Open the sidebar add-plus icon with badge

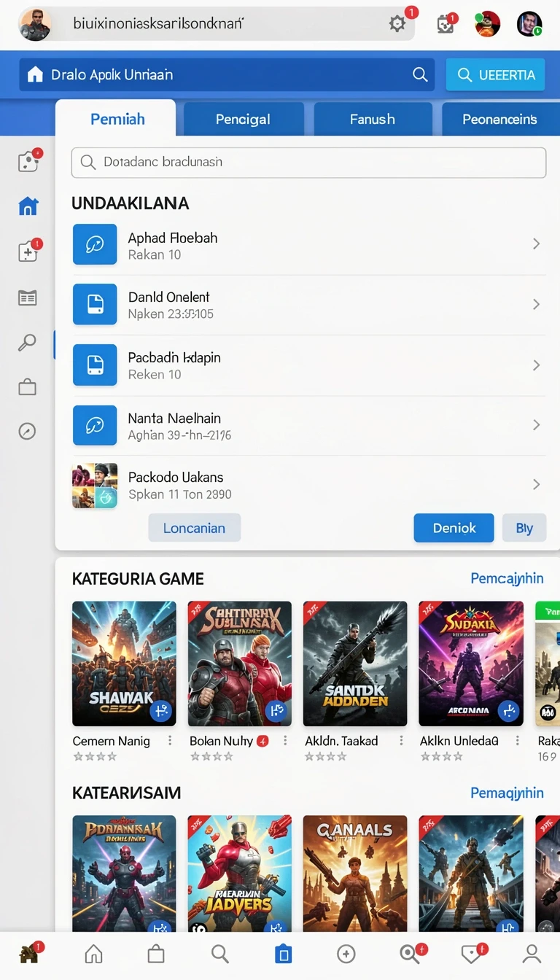[x=28, y=252]
